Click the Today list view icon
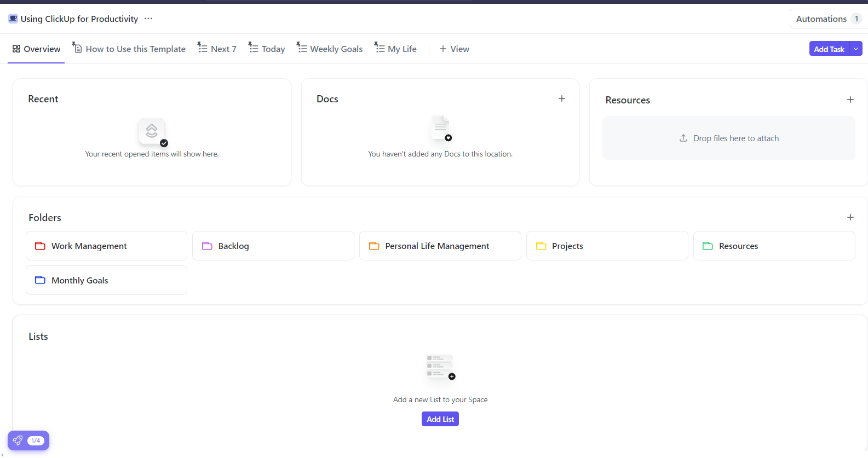 [253, 48]
